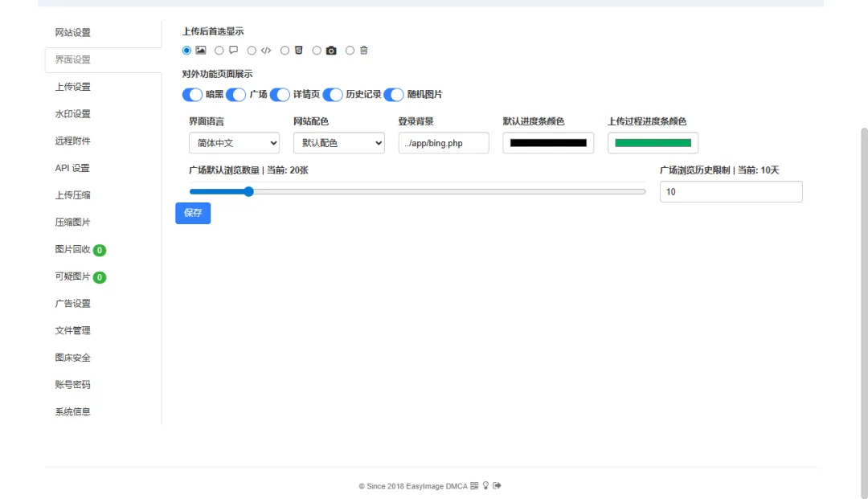Toggle the 暗黑 dark mode switch
The width and height of the screenshot is (868, 499).
193,95
